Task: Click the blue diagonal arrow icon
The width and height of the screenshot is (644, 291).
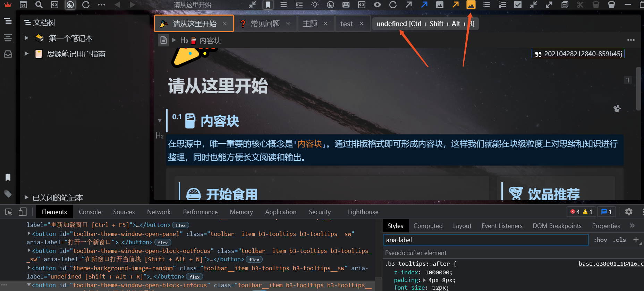Action: (x=424, y=5)
